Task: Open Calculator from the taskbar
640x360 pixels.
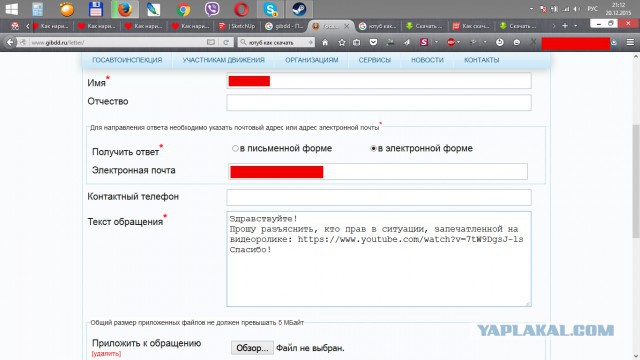Action: [38, 9]
